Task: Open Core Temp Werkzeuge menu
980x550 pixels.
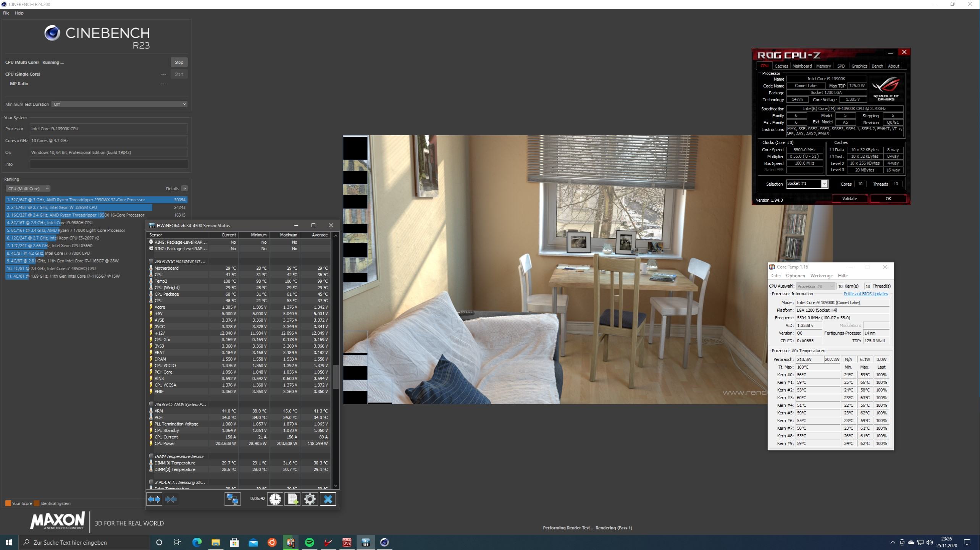Action: (x=822, y=276)
